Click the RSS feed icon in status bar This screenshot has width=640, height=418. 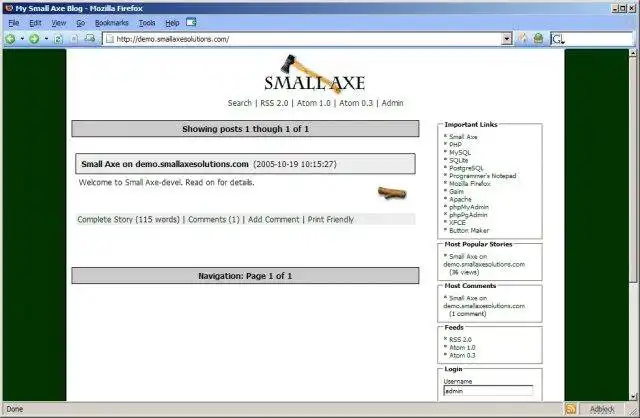[x=571, y=409]
